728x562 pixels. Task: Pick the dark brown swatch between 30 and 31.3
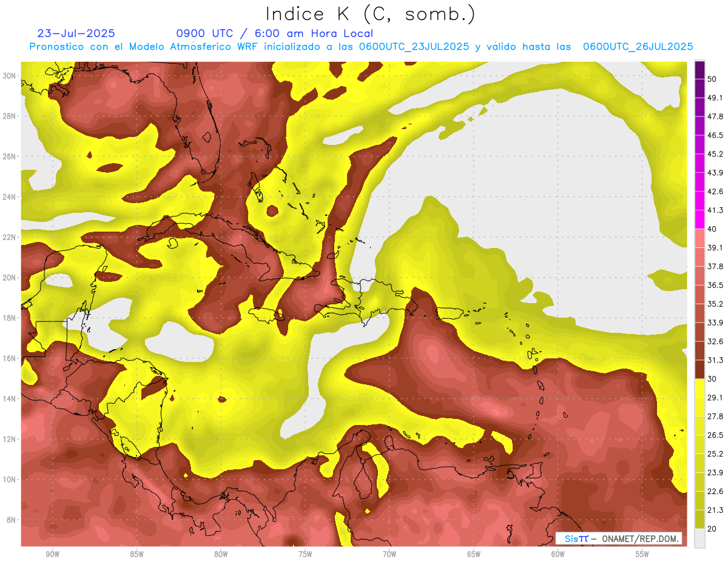(x=699, y=369)
